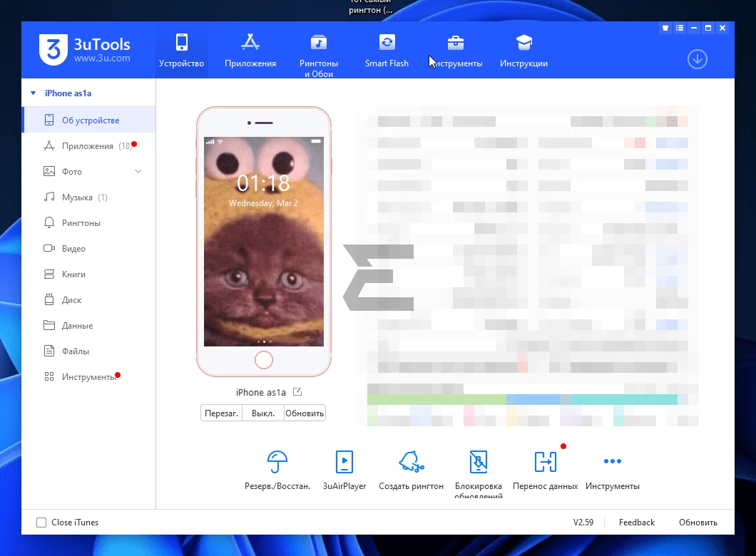The image size is (756, 556).
Task: Open Видео in the sidebar
Action: (x=88, y=248)
